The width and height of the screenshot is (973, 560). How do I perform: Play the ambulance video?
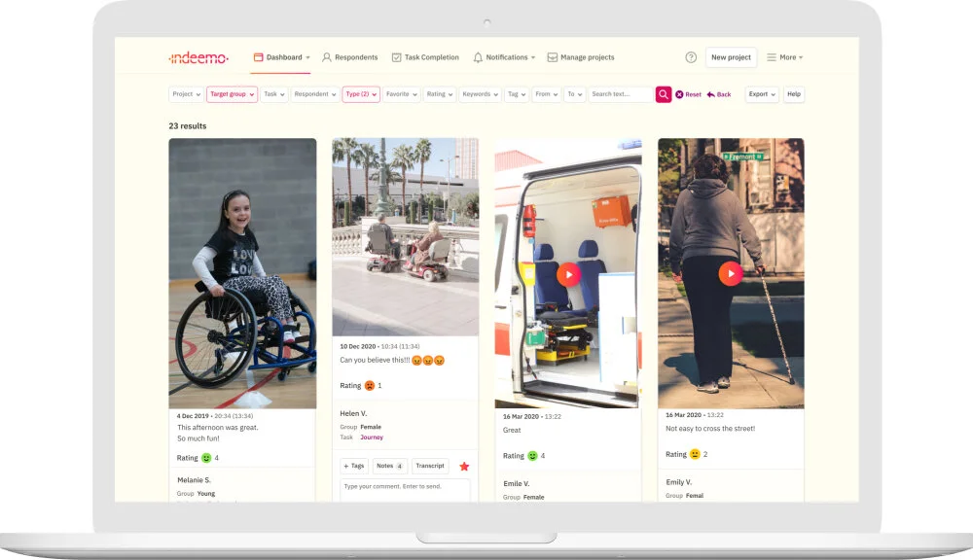coord(568,273)
